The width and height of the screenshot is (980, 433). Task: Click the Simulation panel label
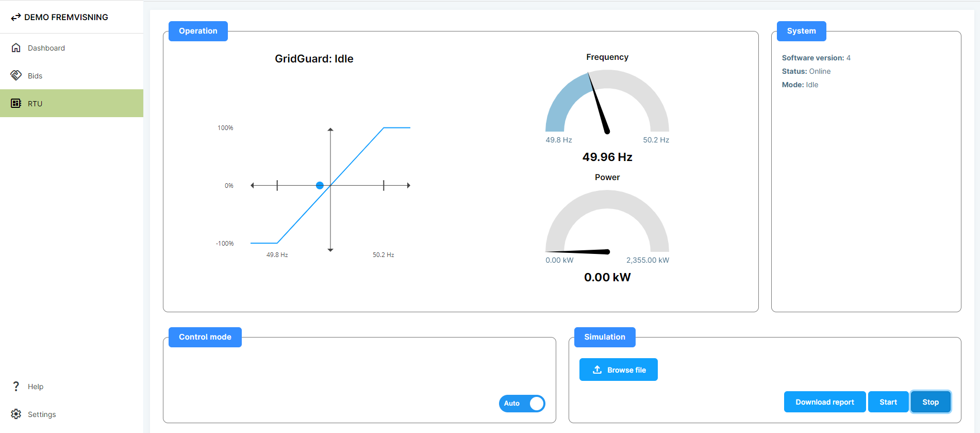[x=604, y=337]
